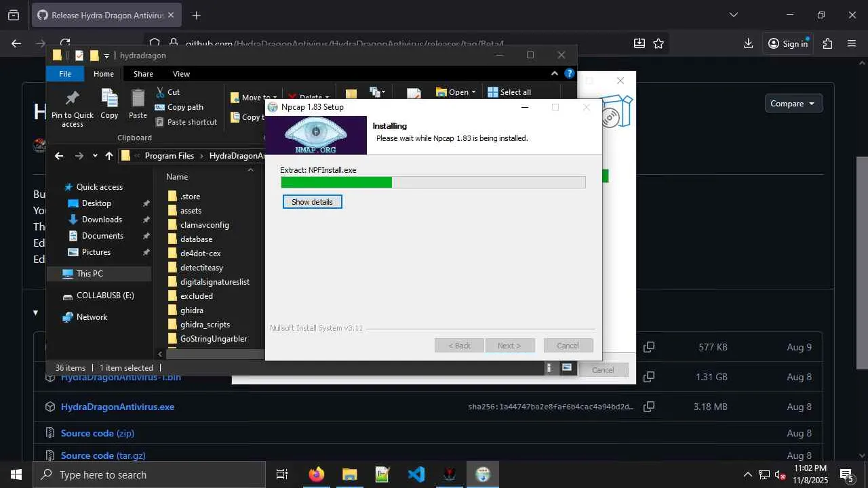Image resolution: width=868 pixels, height=488 pixels.
Task: Go up one folder level in File Explorer
Action: tap(109, 156)
